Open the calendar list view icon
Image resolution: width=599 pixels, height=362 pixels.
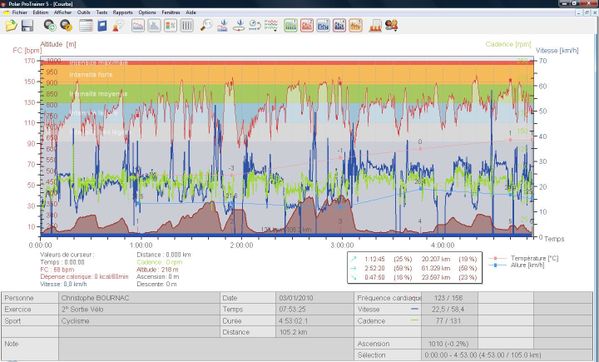86,26
